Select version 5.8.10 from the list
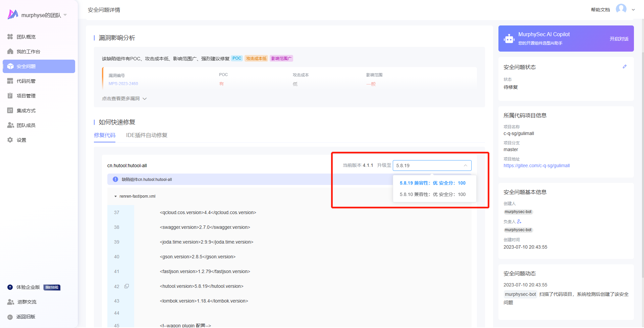This screenshot has width=644, height=328. (x=432, y=194)
